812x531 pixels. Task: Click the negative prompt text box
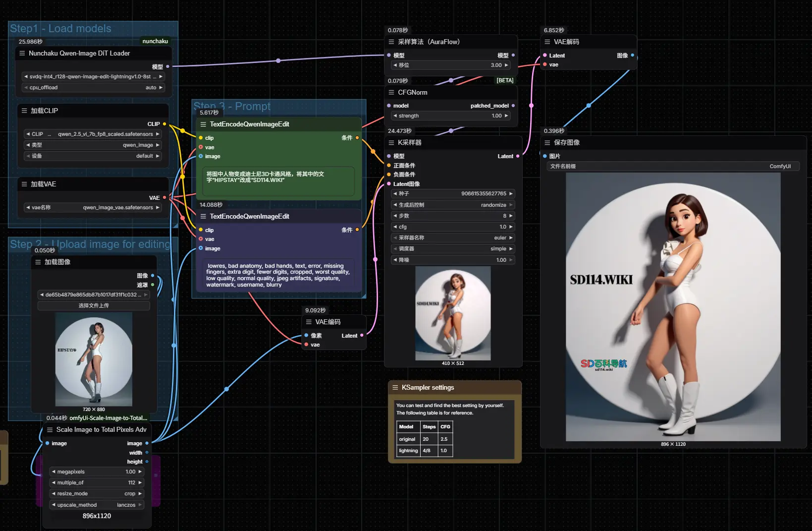point(279,275)
